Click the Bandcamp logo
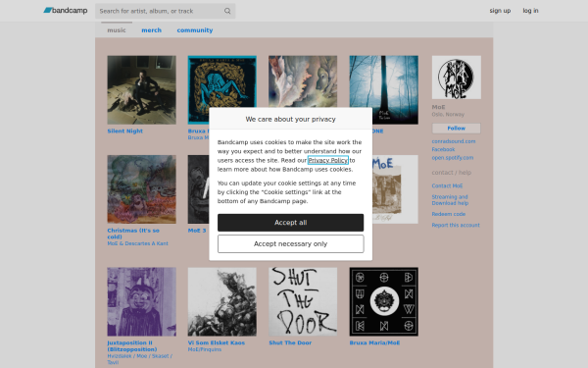Image resolution: width=588 pixels, height=368 pixels. point(66,11)
